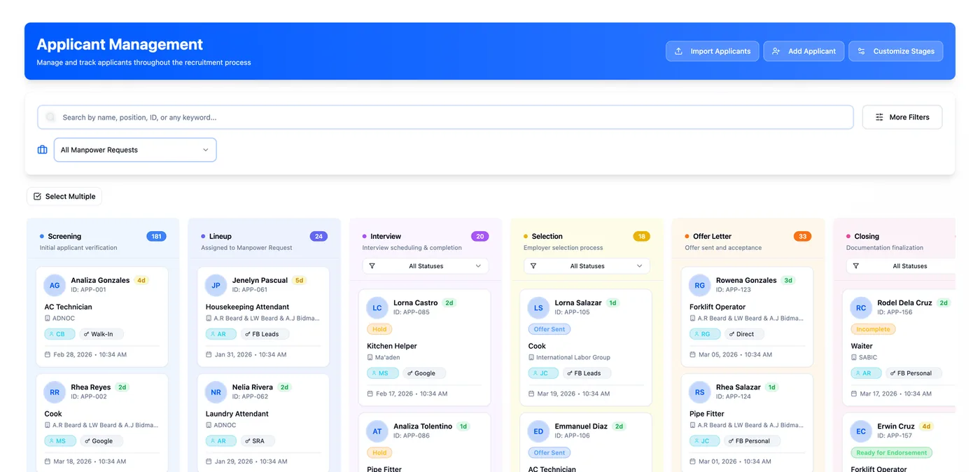The image size is (980, 472).
Task: Toggle the Select Multiple checkbox button
Action: point(64,196)
